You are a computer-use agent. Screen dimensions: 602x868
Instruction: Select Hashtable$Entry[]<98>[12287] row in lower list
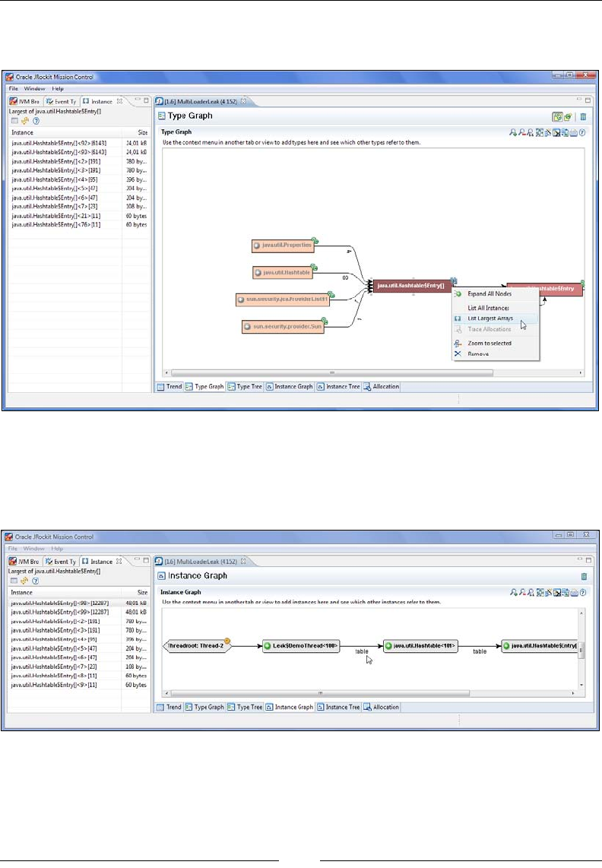click(78, 603)
